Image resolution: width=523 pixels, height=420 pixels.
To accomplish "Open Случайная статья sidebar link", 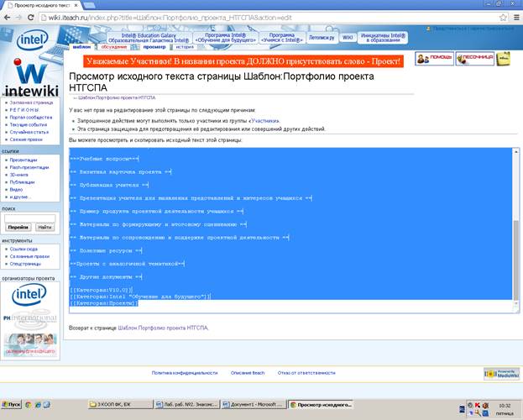I will (x=29, y=132).
